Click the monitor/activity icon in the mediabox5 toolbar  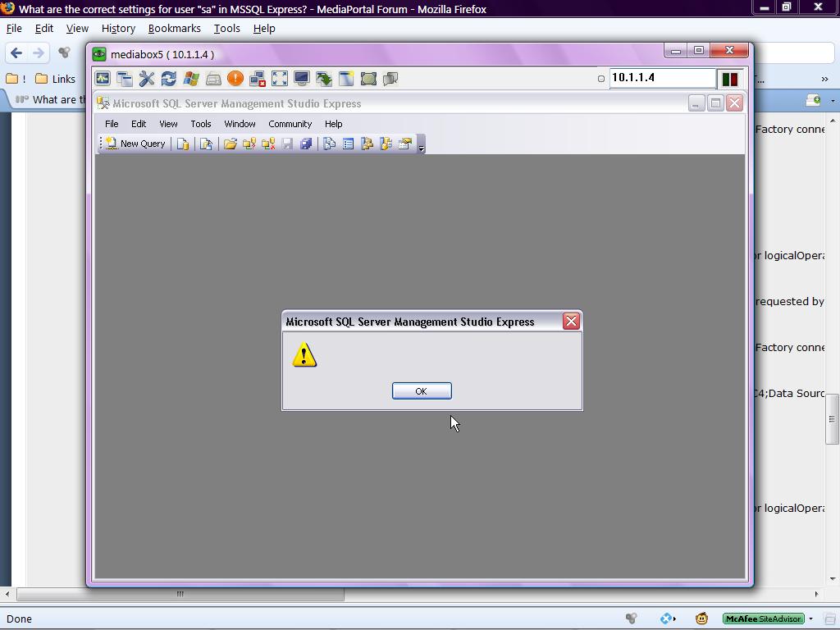(103, 79)
